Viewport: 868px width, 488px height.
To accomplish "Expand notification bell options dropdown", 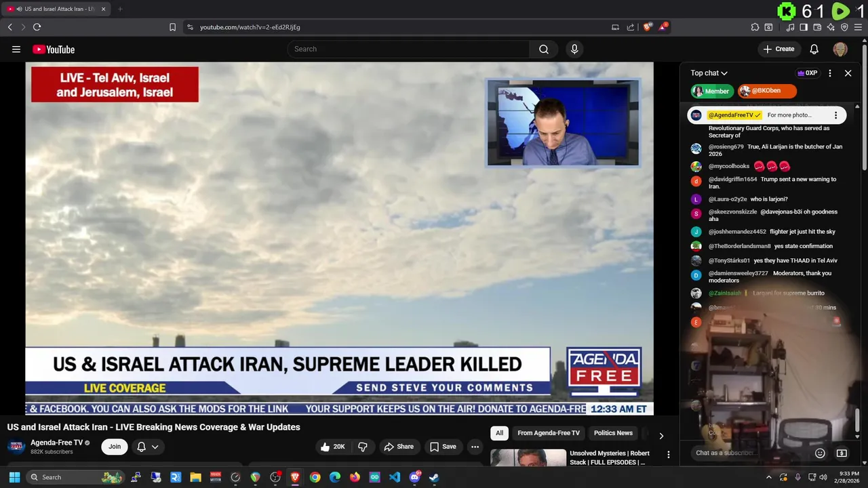I will pyautogui.click(x=155, y=447).
